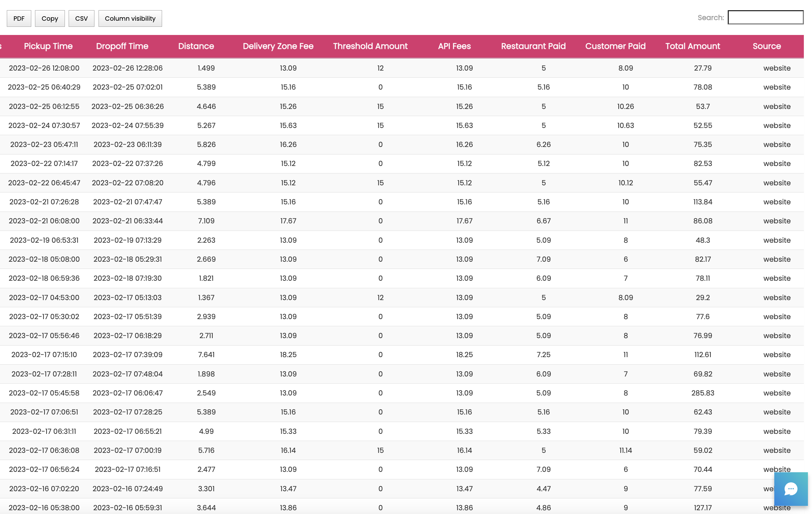Image resolution: width=812 pixels, height=514 pixels.
Task: Sort by Total Amount column
Action: pyautogui.click(x=692, y=46)
